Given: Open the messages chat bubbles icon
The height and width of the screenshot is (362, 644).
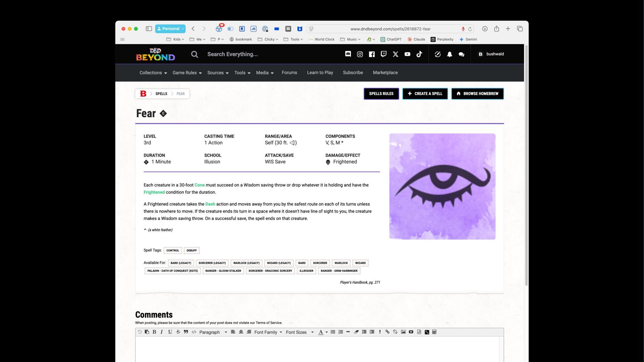Looking at the screenshot, I should [462, 54].
